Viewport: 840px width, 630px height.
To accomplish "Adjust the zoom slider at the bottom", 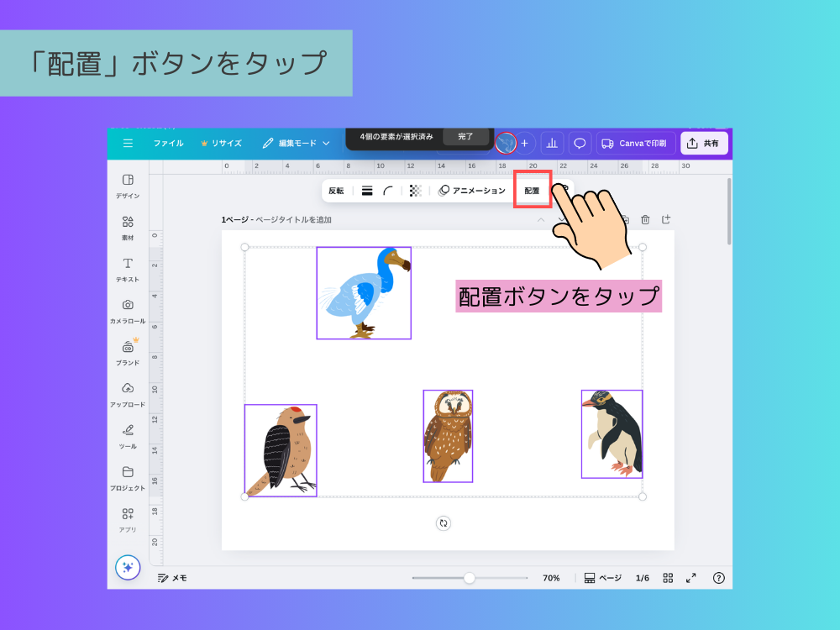I will [x=468, y=578].
